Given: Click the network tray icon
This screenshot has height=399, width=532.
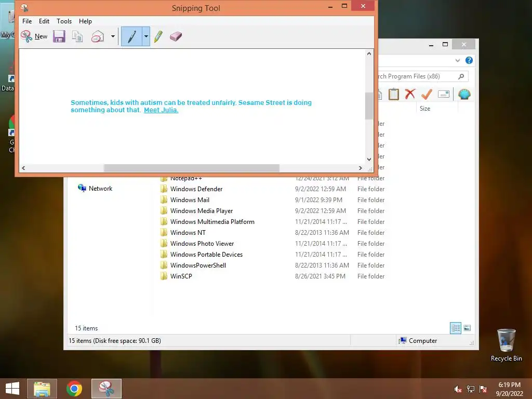Looking at the screenshot, I should [471, 389].
